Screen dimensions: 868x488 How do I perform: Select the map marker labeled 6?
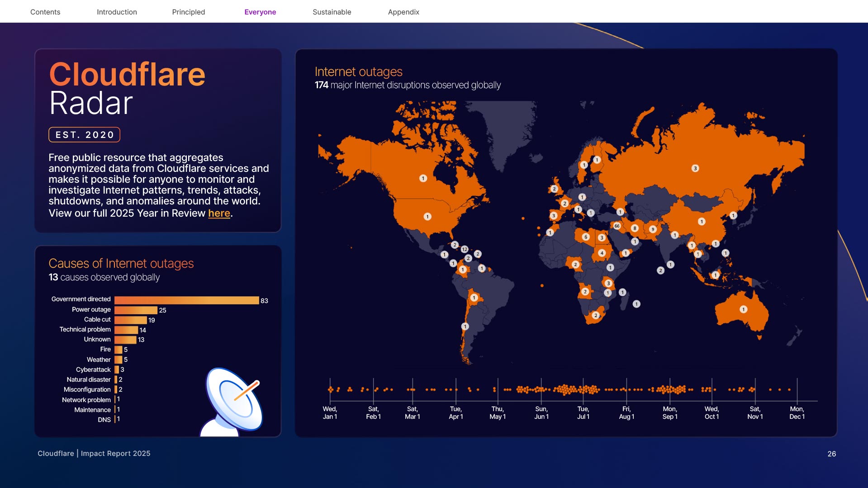point(586,237)
